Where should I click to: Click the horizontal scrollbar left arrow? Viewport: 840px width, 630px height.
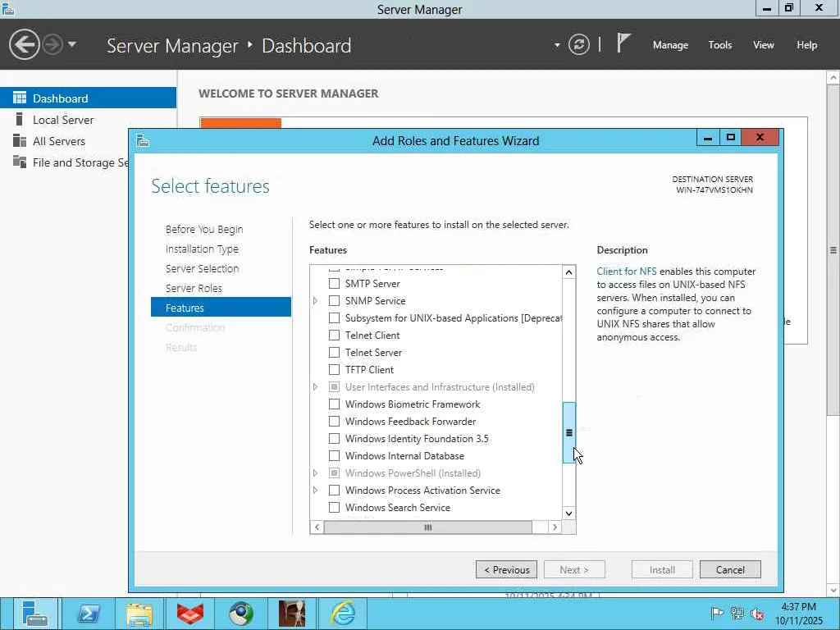(x=317, y=527)
